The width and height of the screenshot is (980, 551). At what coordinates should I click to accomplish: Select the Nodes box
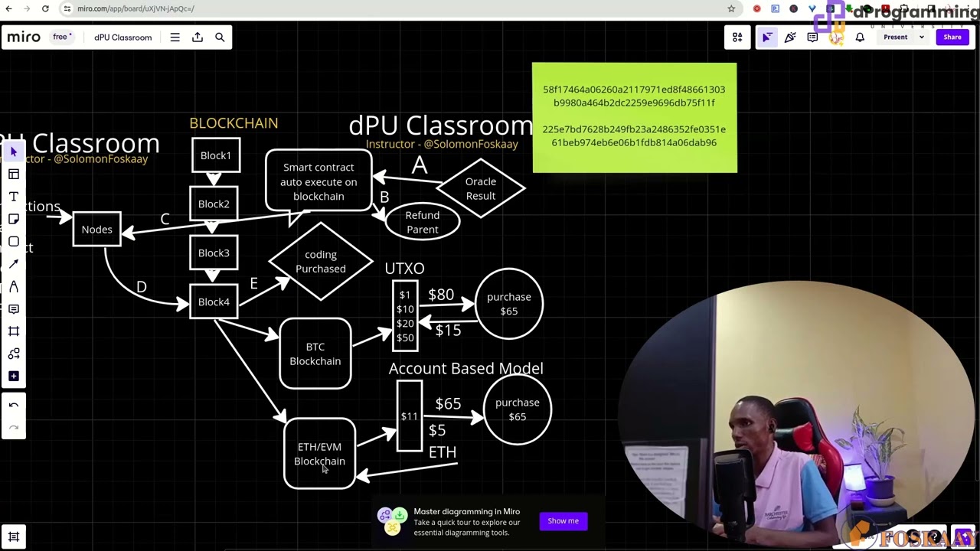click(96, 229)
